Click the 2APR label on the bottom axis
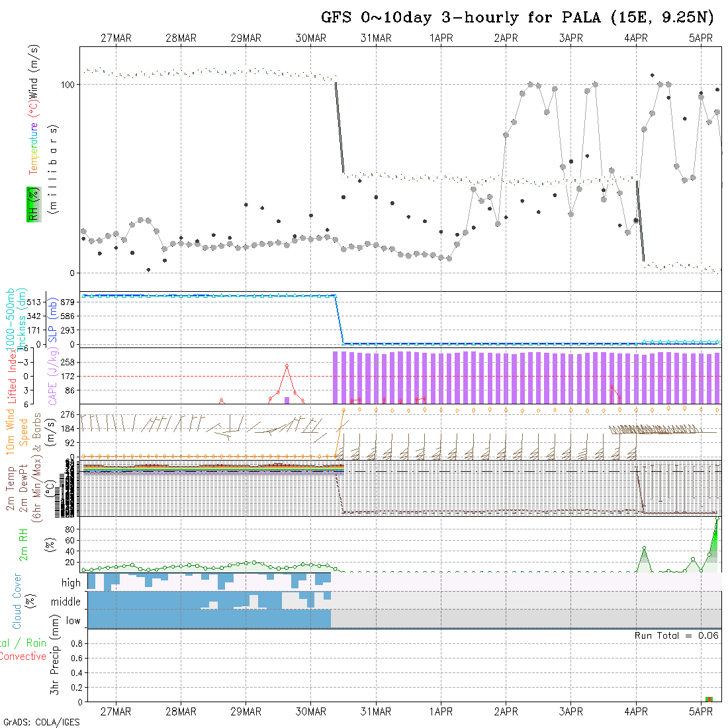The width and height of the screenshot is (728, 728). pyautogui.click(x=506, y=711)
